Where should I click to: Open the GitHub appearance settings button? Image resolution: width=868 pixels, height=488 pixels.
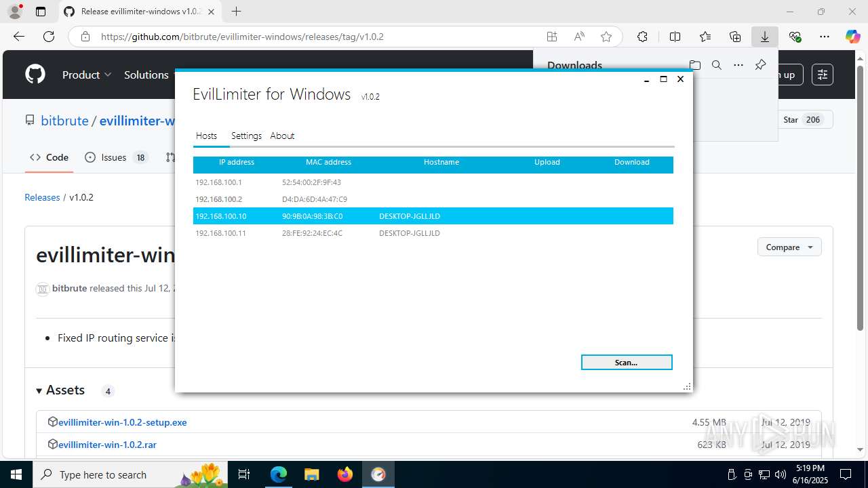pos(823,75)
